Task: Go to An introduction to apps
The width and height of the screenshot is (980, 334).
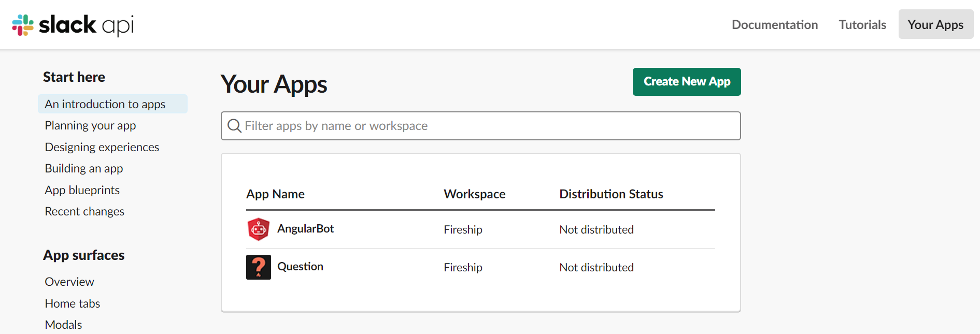Action: (x=105, y=104)
